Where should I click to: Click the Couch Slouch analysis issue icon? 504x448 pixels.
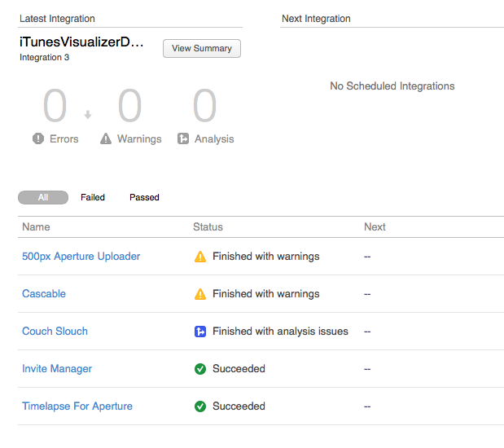[x=200, y=332]
